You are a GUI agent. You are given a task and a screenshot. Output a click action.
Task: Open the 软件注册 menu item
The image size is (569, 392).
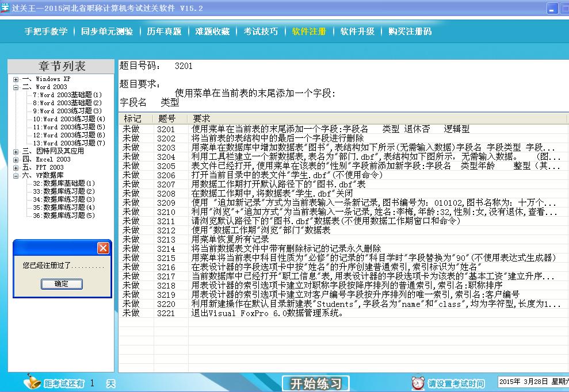click(309, 32)
